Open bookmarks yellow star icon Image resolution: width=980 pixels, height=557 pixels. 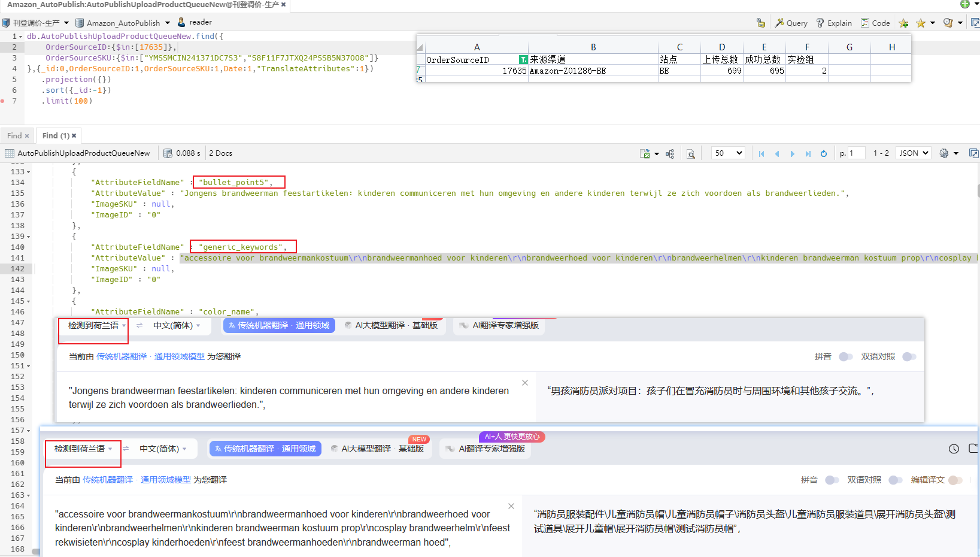point(921,23)
